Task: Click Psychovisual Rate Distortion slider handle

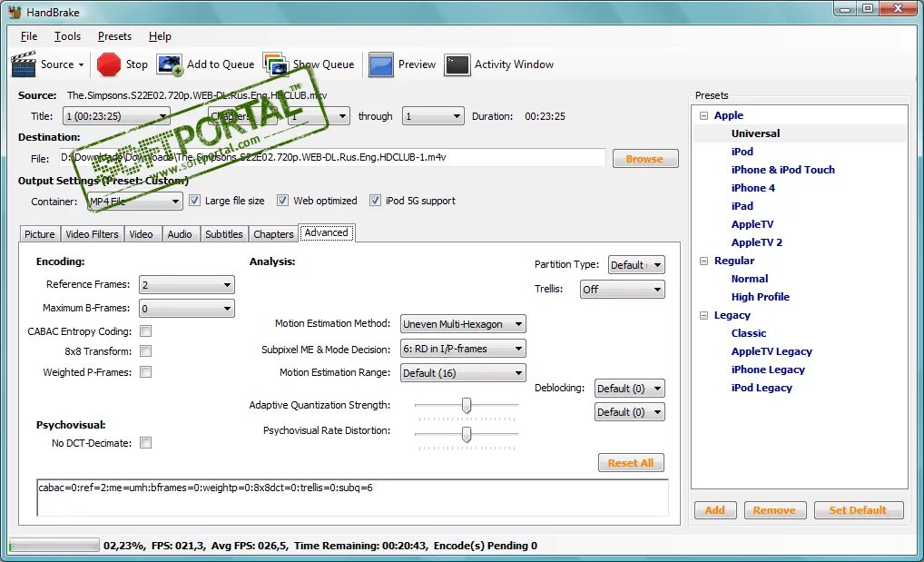Action: [467, 435]
